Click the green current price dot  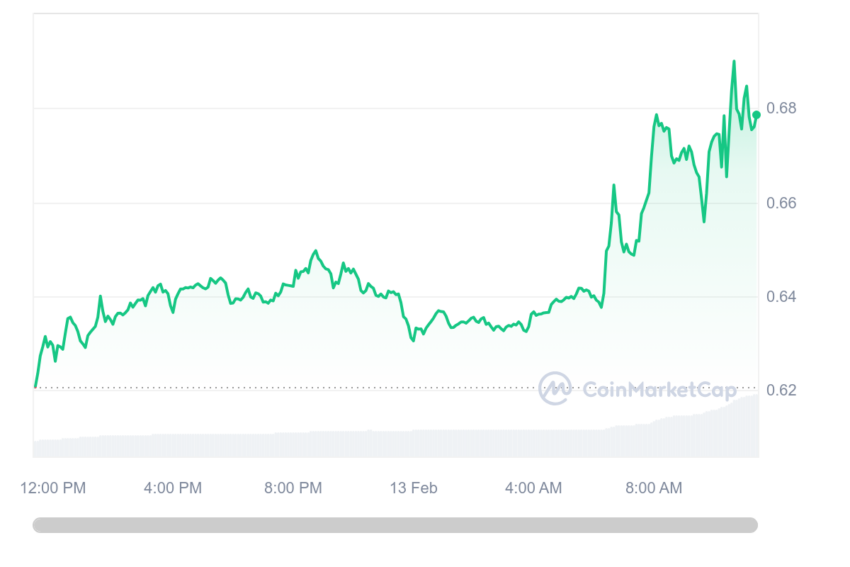756,114
